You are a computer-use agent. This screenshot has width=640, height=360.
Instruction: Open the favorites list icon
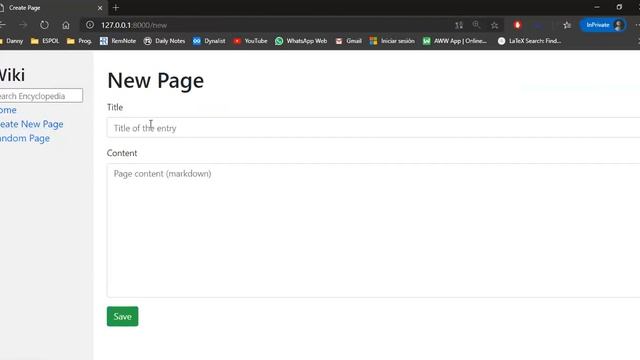(x=567, y=25)
